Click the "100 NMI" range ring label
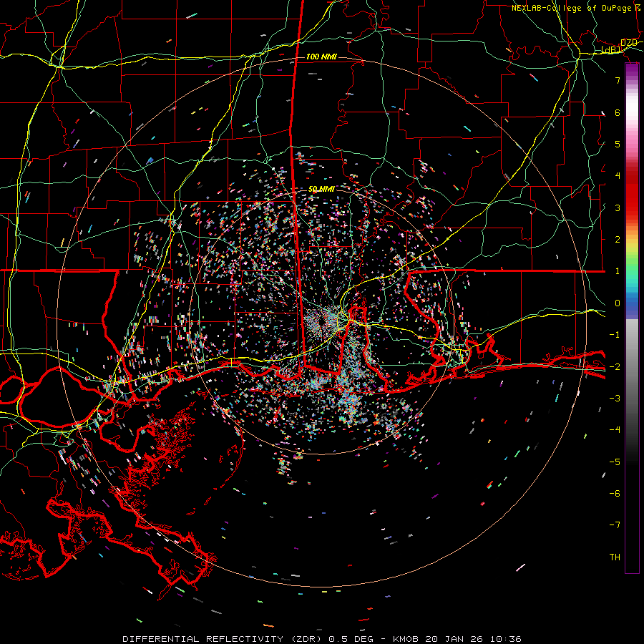This screenshot has height=644, width=644. [321, 57]
